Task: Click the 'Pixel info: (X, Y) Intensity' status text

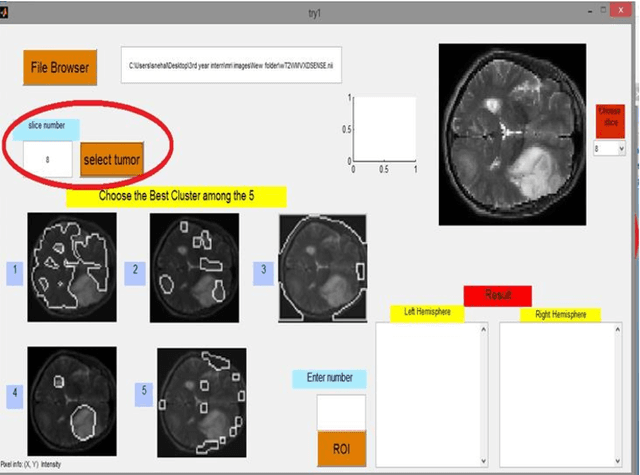Action: click(31, 464)
